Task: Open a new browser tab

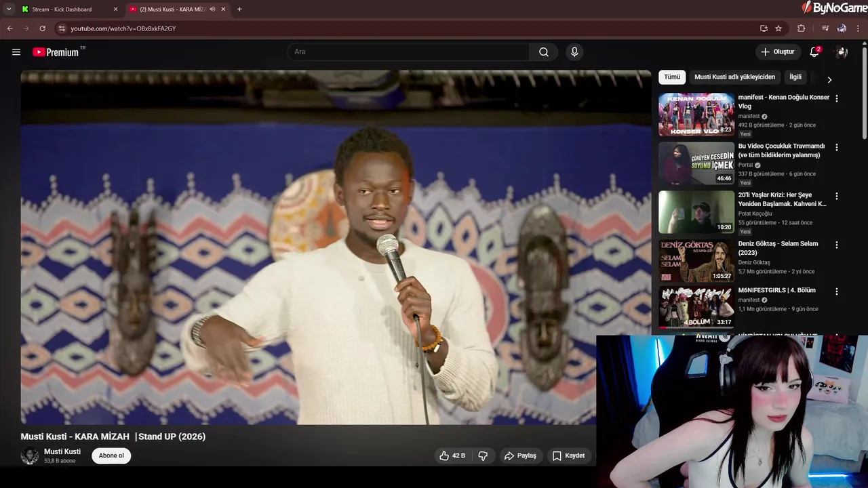Action: [x=239, y=9]
